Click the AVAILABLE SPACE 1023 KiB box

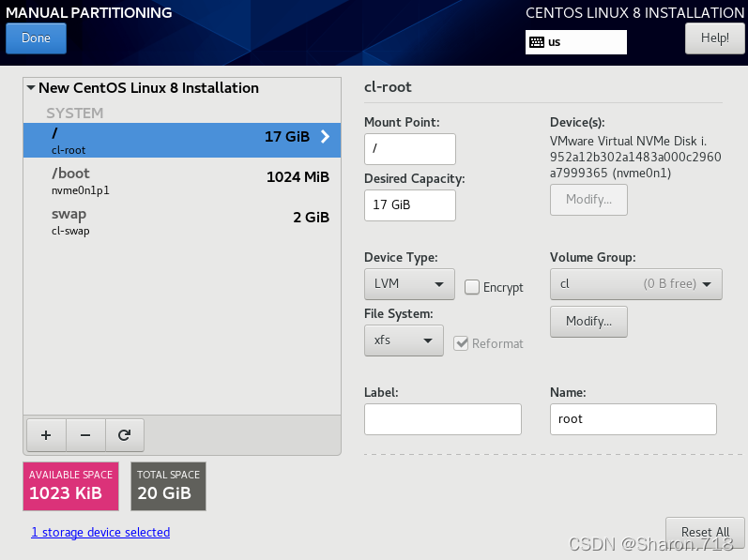click(70, 486)
